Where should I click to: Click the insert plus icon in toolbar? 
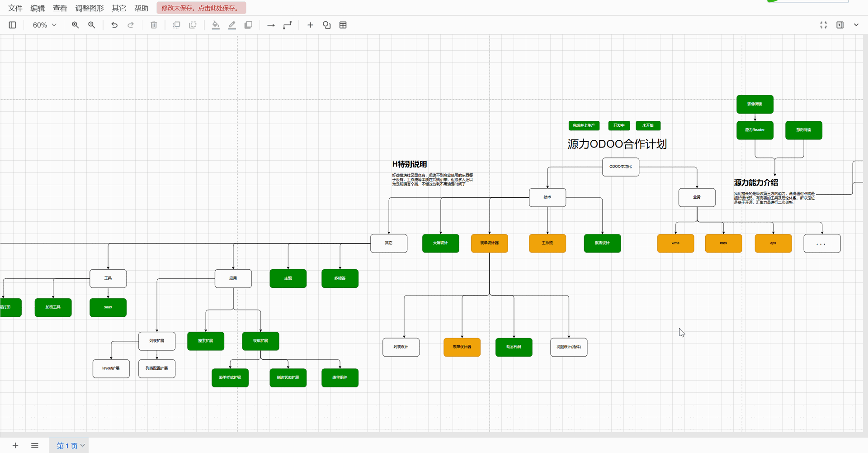310,25
